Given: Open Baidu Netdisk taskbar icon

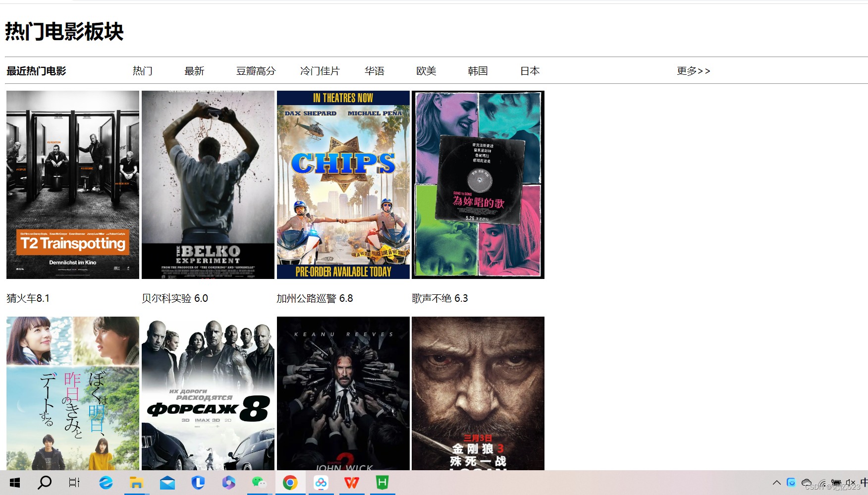Looking at the screenshot, I should click(x=321, y=483).
